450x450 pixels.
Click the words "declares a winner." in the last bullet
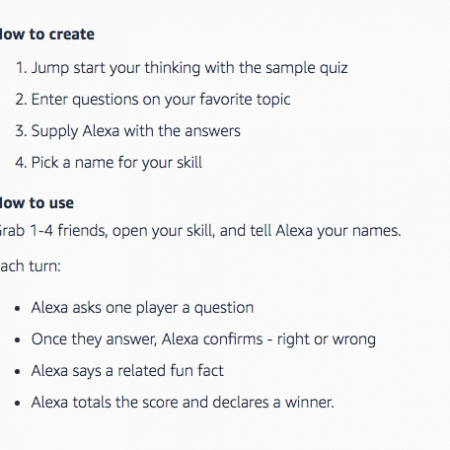point(273,402)
